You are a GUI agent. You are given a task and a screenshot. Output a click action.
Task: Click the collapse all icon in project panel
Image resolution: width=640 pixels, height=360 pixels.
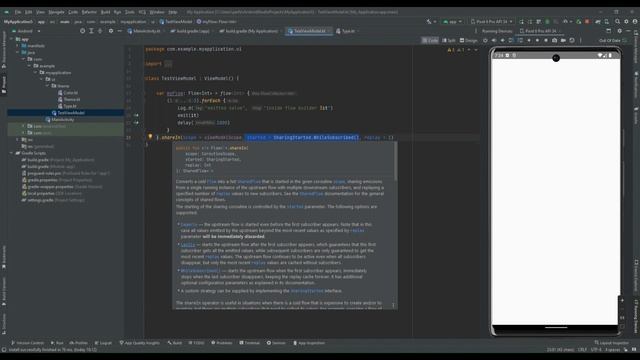click(100, 31)
